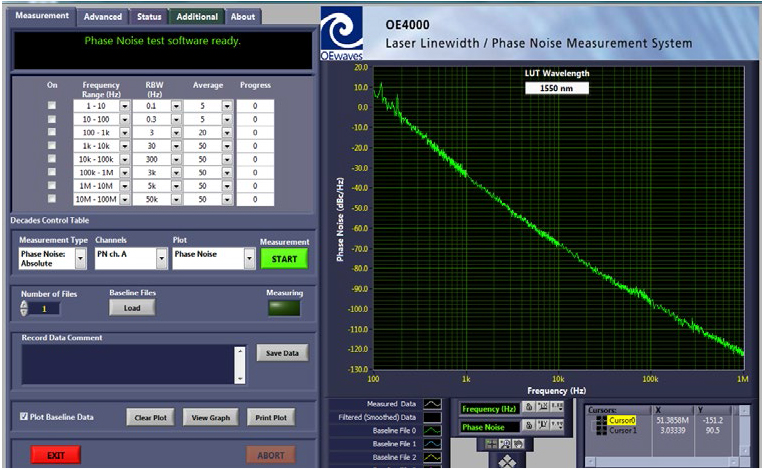Click the Measuring indicator LED
762x470 pixels.
tap(284, 308)
